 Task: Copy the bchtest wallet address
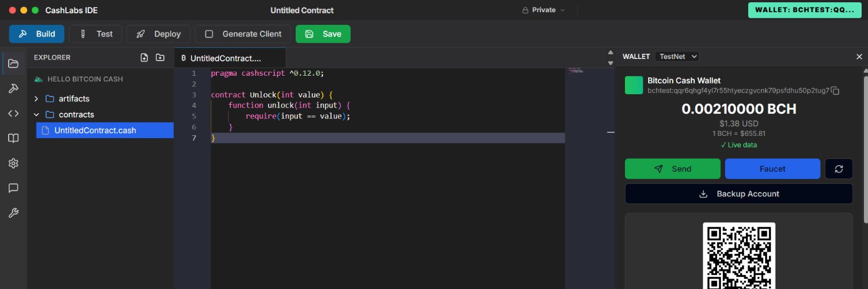pyautogui.click(x=835, y=91)
